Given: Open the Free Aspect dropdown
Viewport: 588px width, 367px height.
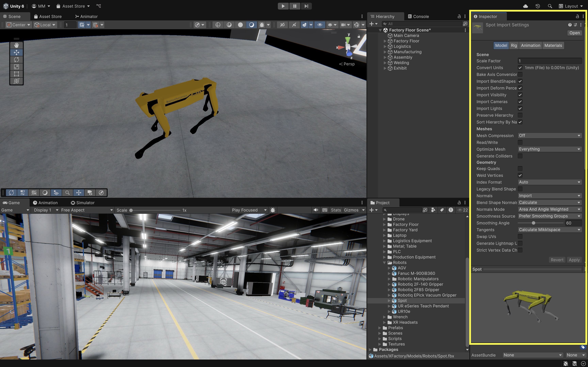Looking at the screenshot, I should (x=87, y=210).
